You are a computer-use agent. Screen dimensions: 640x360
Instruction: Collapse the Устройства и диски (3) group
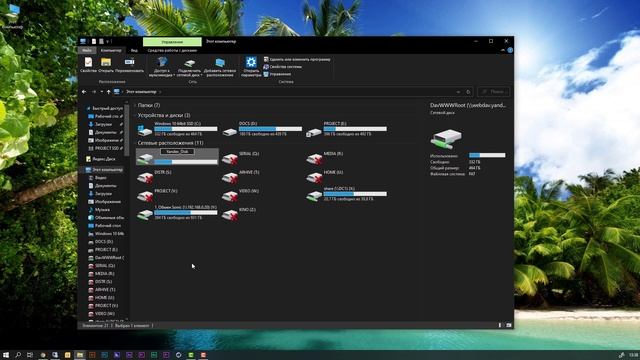135,116
